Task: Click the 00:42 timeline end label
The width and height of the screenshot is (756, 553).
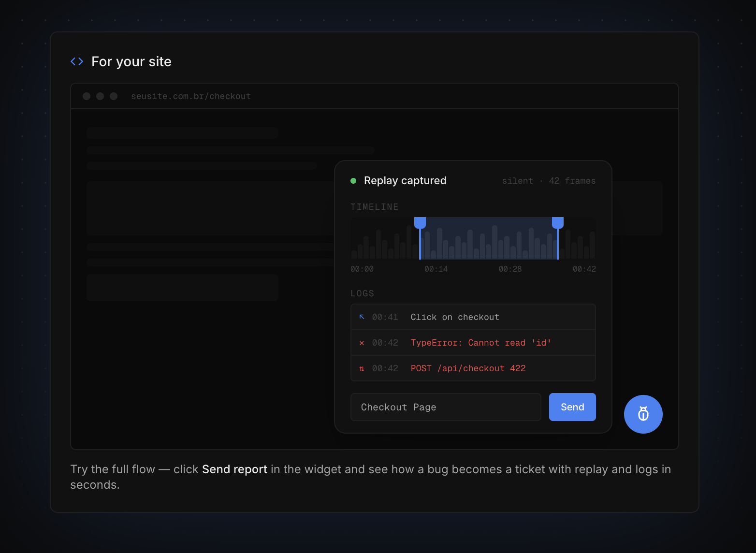Action: point(584,269)
